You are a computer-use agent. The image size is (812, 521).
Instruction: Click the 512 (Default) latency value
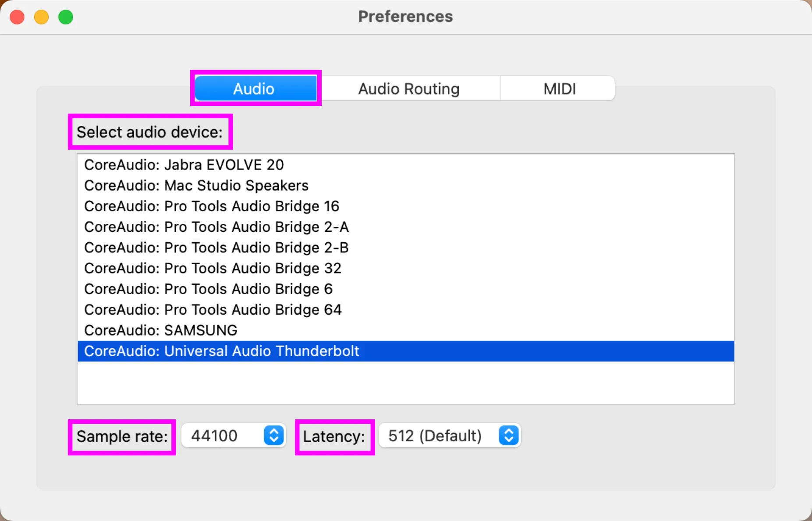(x=435, y=436)
